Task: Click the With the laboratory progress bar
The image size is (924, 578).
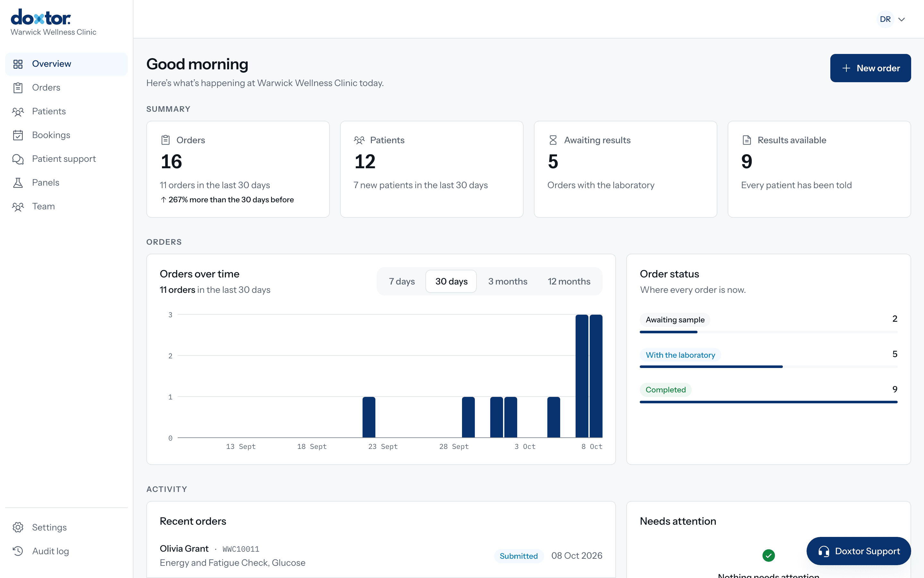Action: (768, 367)
